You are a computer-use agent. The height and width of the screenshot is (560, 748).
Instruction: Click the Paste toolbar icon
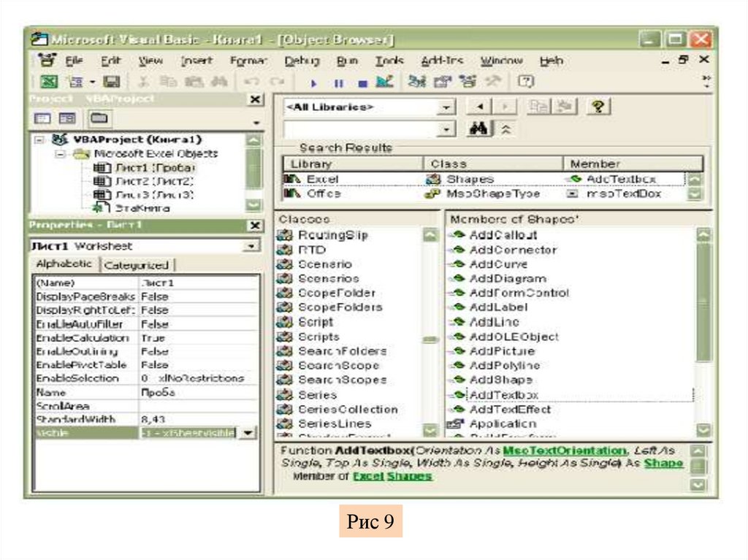click(x=194, y=82)
